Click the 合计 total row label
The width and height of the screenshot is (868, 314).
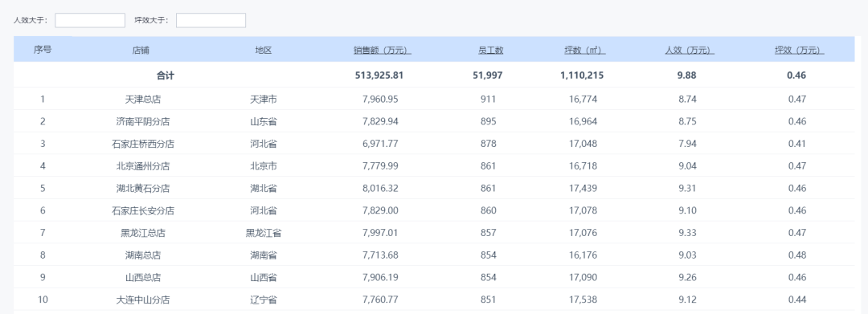[x=165, y=75]
